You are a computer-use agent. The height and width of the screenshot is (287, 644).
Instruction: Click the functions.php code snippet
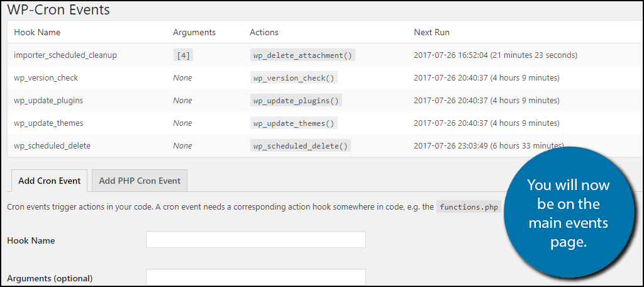click(469, 206)
